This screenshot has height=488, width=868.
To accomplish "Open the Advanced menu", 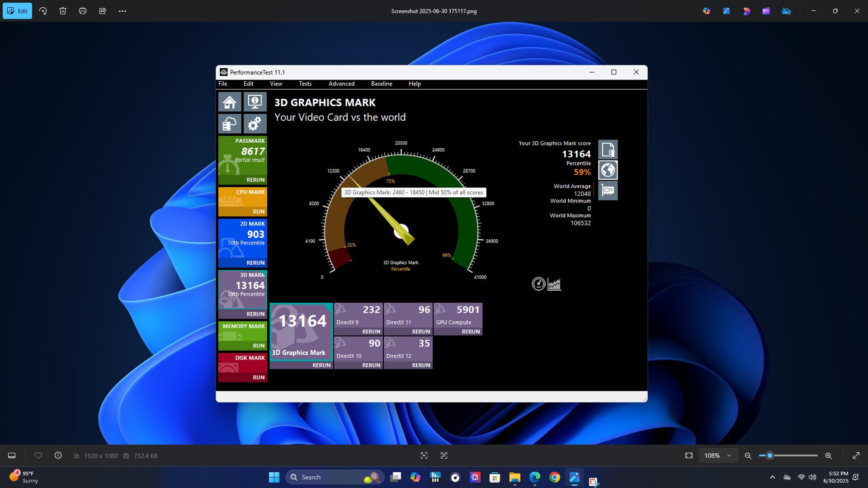I will click(341, 84).
